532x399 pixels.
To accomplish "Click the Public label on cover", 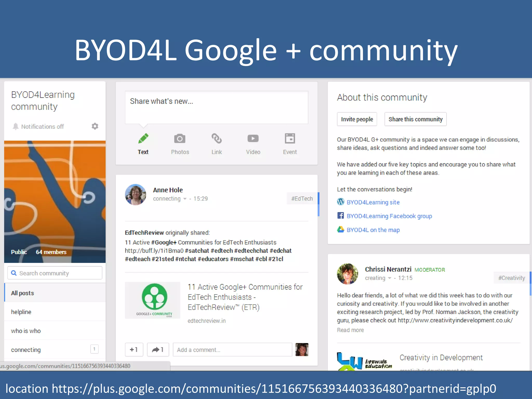I will 19,252.
